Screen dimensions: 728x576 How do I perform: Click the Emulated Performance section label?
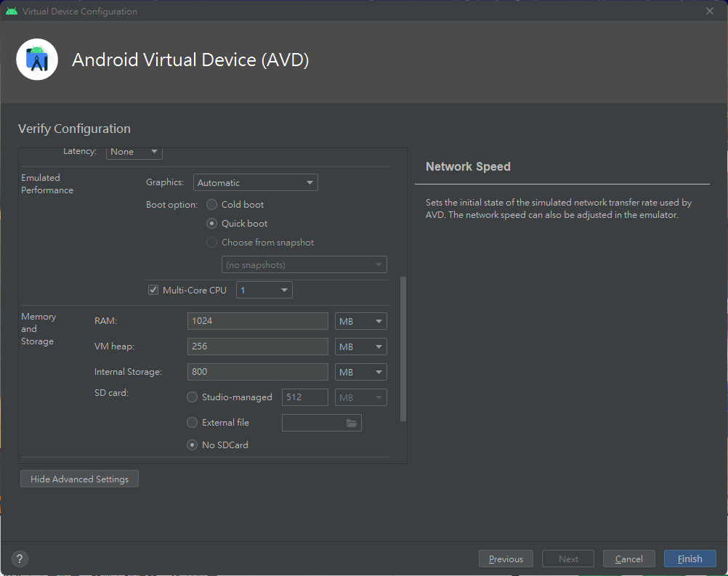[x=47, y=184]
